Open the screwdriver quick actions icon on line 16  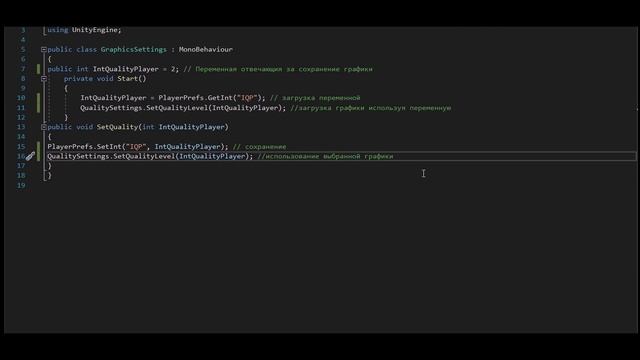coord(31,156)
